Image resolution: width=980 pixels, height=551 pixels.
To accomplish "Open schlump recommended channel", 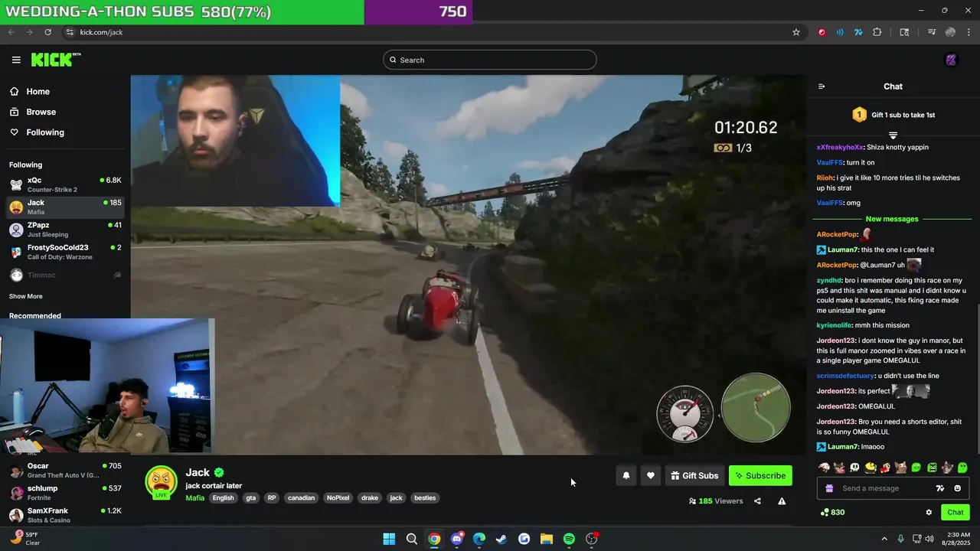I will [65, 492].
